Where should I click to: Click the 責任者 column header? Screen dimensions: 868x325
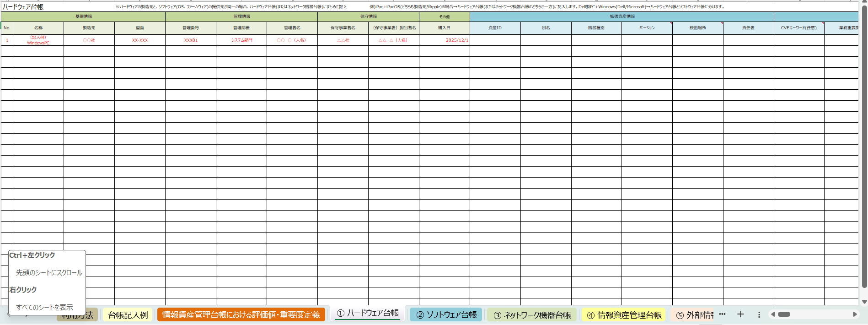pos(749,28)
